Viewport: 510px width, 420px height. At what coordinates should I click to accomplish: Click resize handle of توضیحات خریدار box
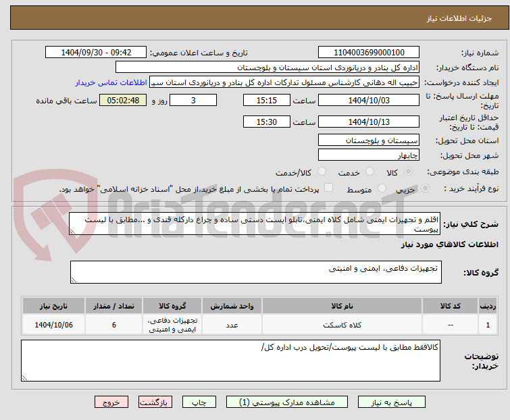pyautogui.click(x=25, y=377)
